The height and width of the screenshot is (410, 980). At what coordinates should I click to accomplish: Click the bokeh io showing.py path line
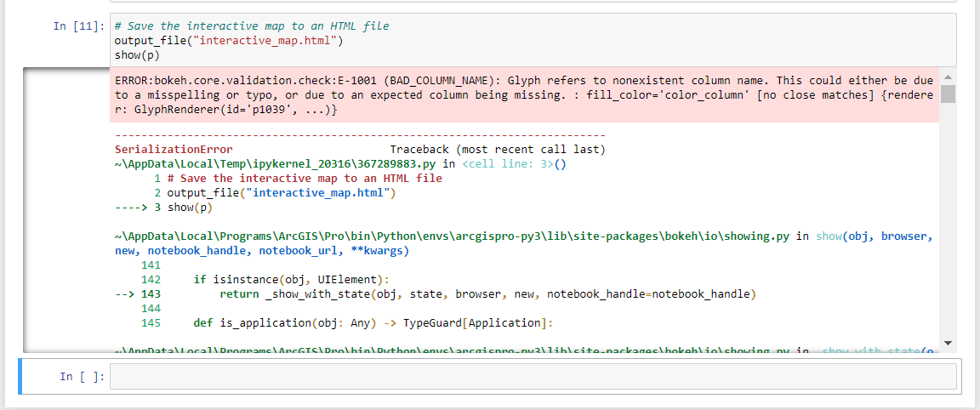524,244
